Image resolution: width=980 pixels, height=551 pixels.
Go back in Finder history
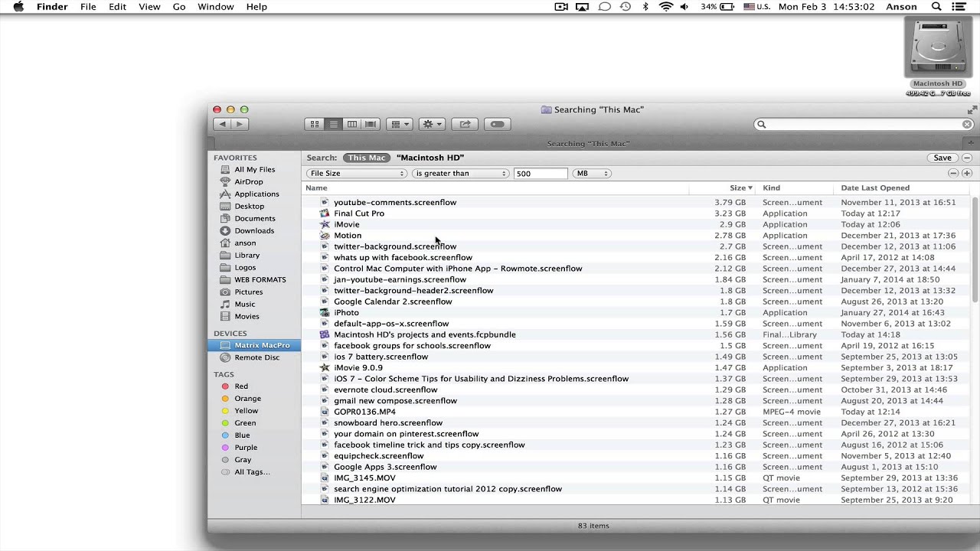[223, 124]
